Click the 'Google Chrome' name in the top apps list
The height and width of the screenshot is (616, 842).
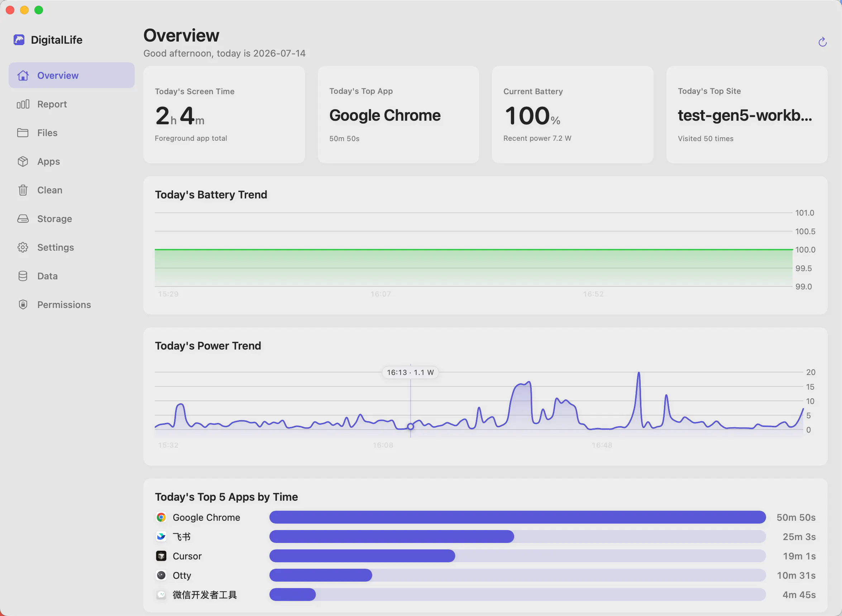(x=206, y=518)
